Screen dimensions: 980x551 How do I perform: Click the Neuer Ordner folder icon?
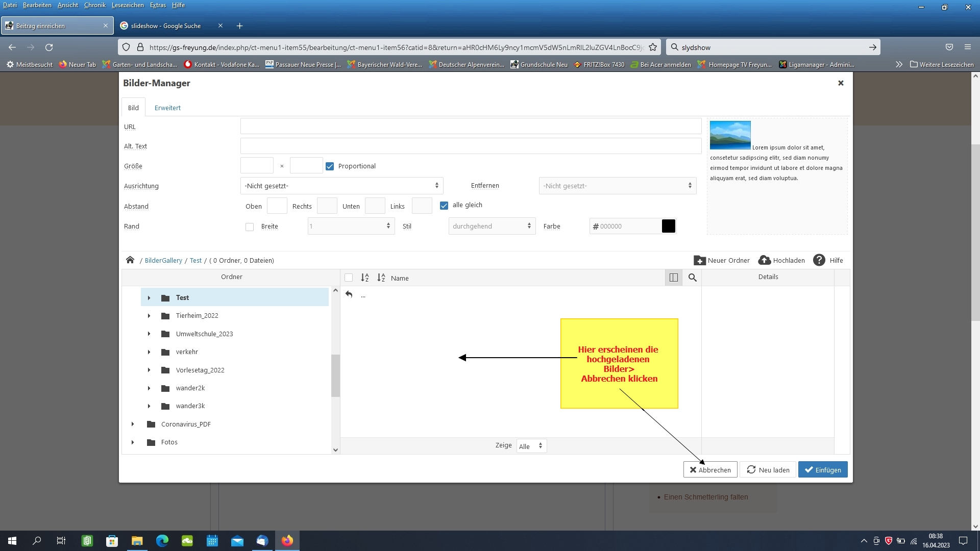click(x=699, y=260)
